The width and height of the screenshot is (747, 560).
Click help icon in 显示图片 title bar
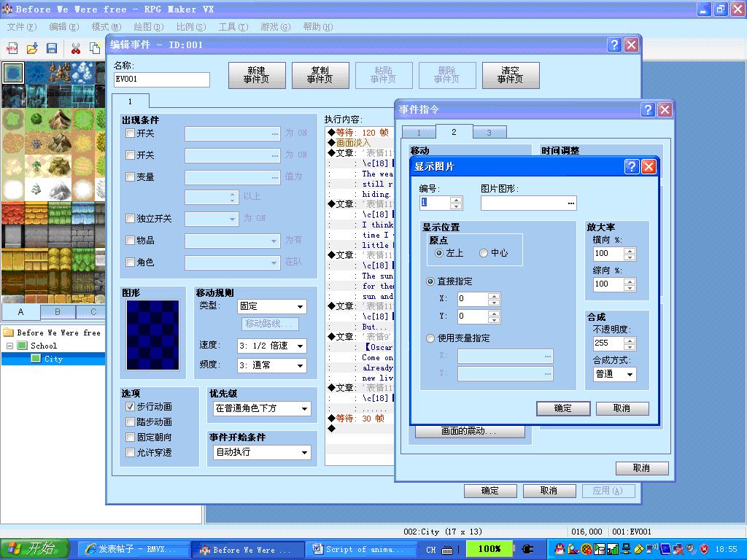pyautogui.click(x=632, y=166)
